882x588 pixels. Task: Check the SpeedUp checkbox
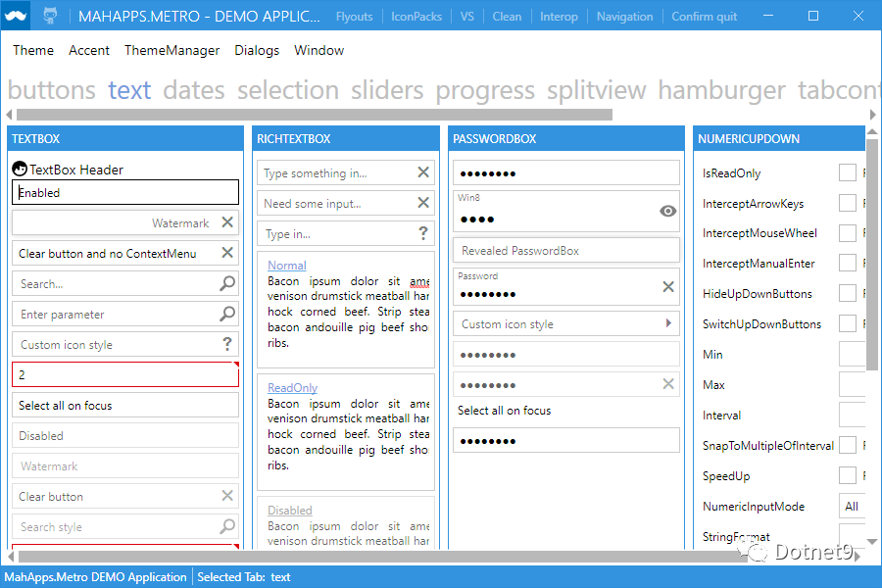[847, 475]
